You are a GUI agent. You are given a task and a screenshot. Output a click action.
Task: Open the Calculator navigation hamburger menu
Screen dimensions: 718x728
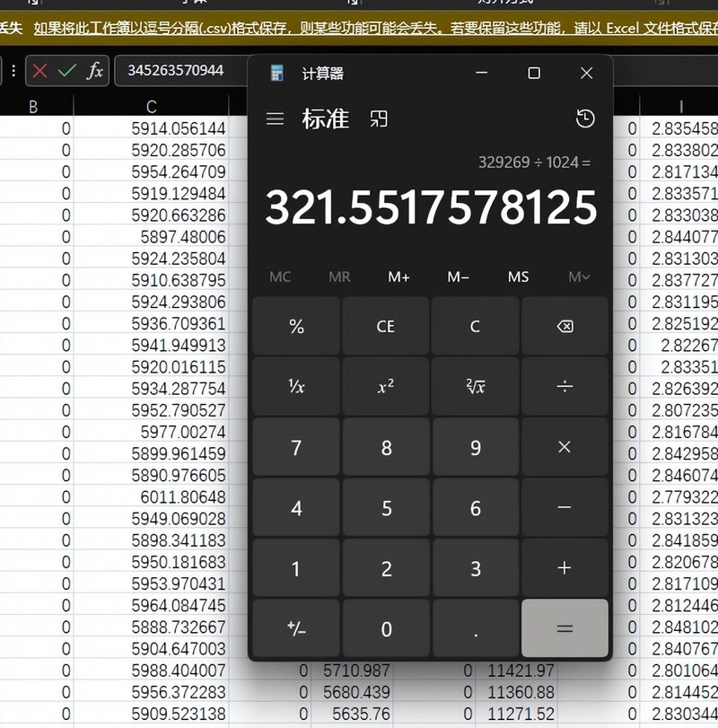(275, 118)
